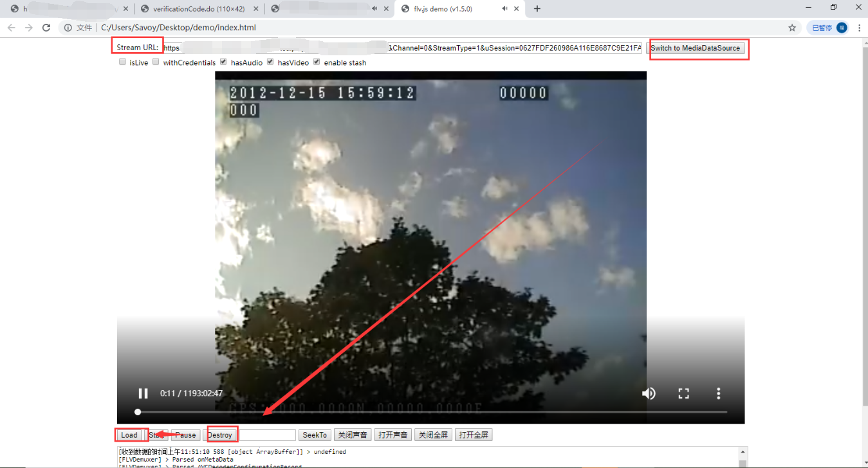868x468 pixels.
Task: Go back with the browser back arrow
Action: point(11,28)
